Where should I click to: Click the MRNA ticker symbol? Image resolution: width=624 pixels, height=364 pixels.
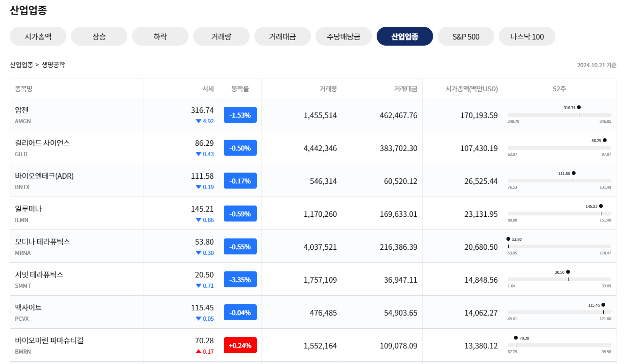[x=23, y=253]
